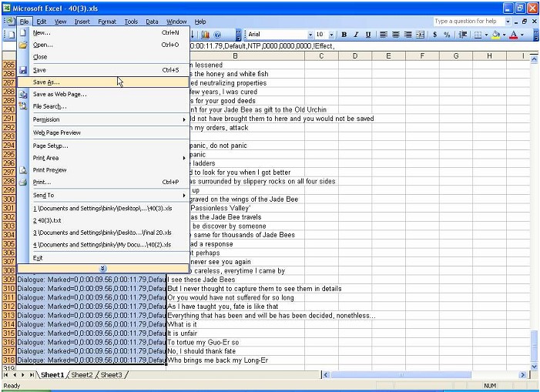Select the cell reading 'It is unfair'
This screenshot has height=392, width=540.
tap(235, 333)
